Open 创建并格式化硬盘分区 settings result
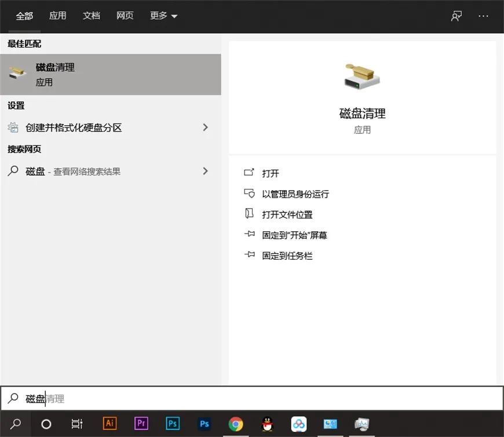 [x=111, y=128]
